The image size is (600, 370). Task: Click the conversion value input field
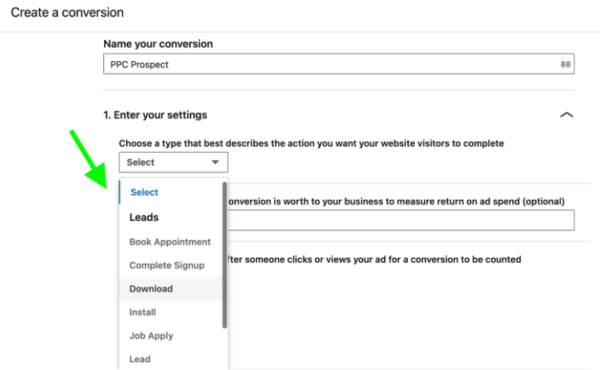(x=401, y=220)
